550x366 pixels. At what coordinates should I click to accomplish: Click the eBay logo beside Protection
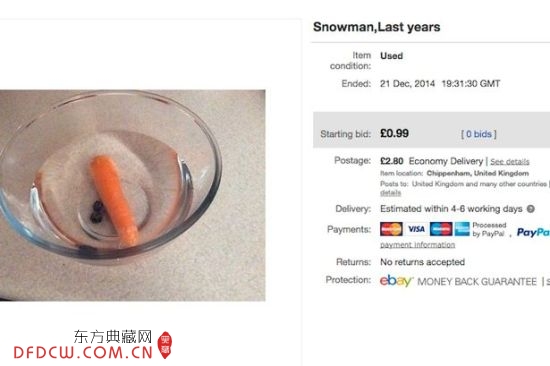coord(396,281)
